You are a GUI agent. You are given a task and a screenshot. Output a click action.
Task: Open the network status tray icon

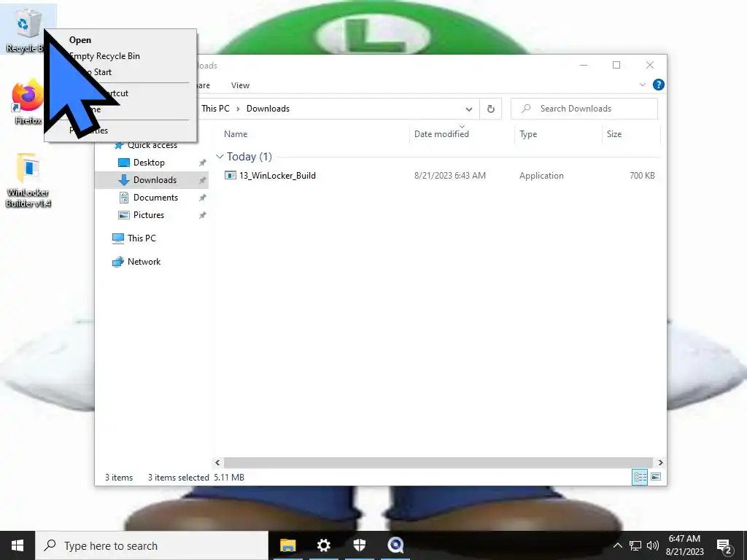(635, 545)
